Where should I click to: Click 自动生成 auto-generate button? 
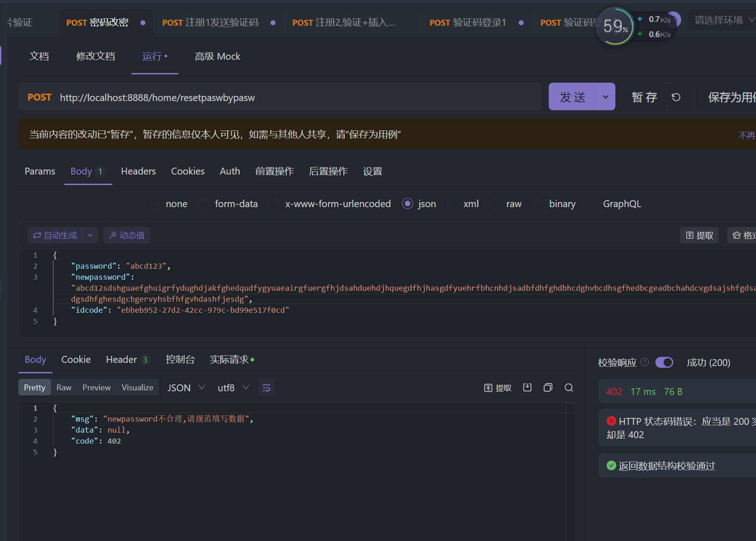pos(55,235)
